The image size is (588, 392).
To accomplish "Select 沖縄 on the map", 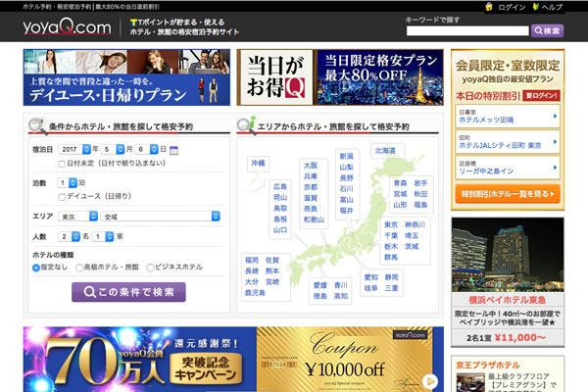I will coord(258,164).
